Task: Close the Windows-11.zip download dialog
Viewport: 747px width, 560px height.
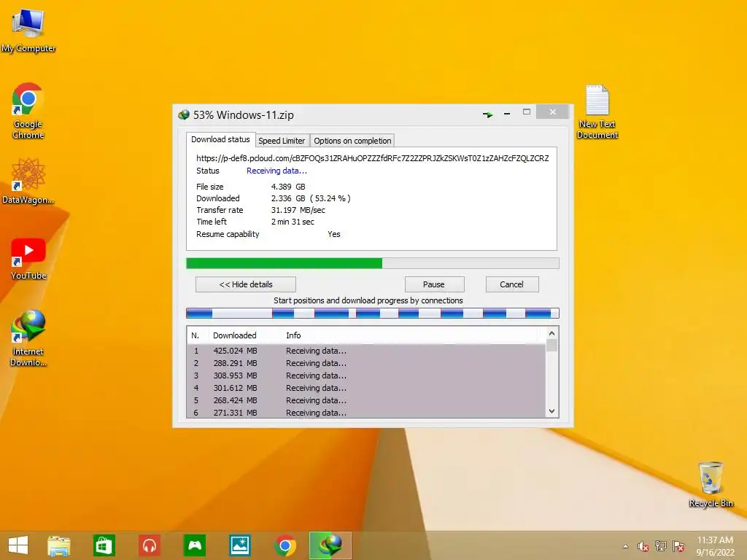Action: coord(553,112)
